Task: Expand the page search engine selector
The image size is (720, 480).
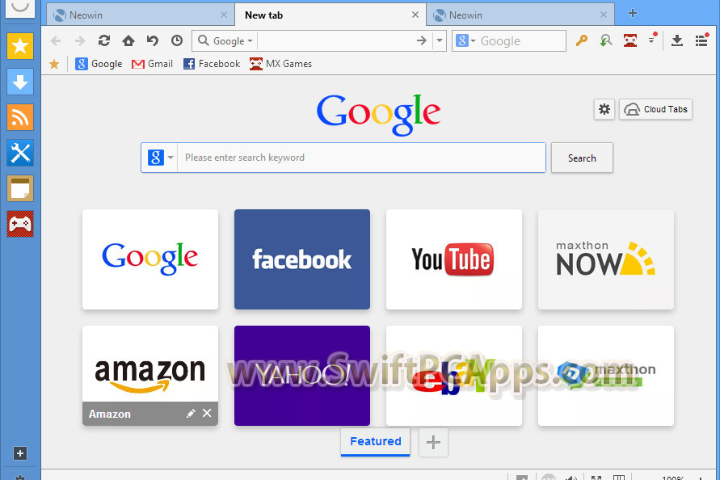Action: [160, 158]
